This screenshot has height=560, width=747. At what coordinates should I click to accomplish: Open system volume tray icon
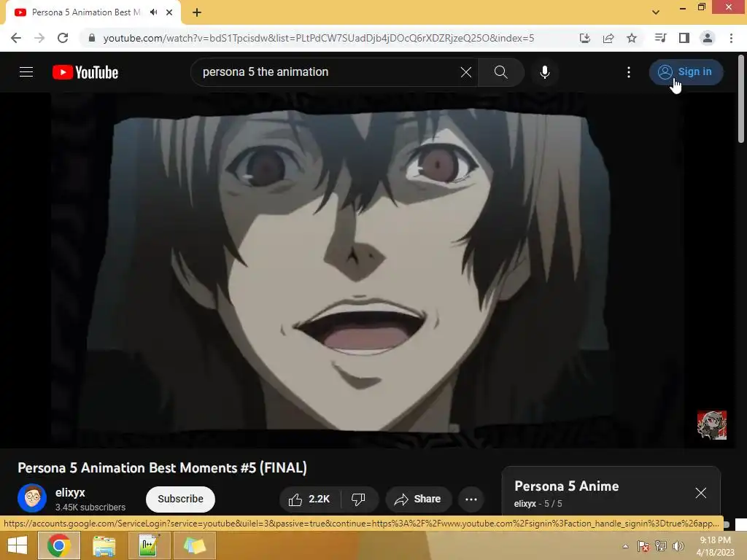pos(678,546)
